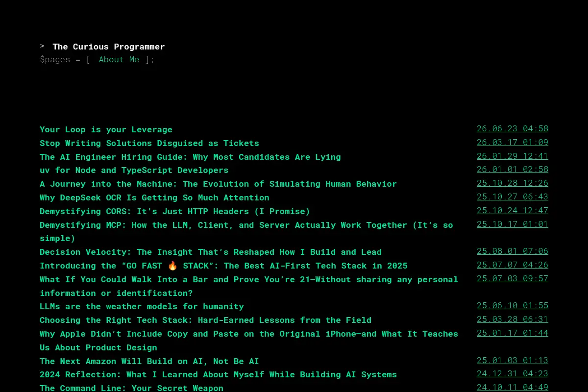Viewport: 588px width, 392px height.
Task: Click date 25.03.28 06:31
Action: [x=513, y=319]
